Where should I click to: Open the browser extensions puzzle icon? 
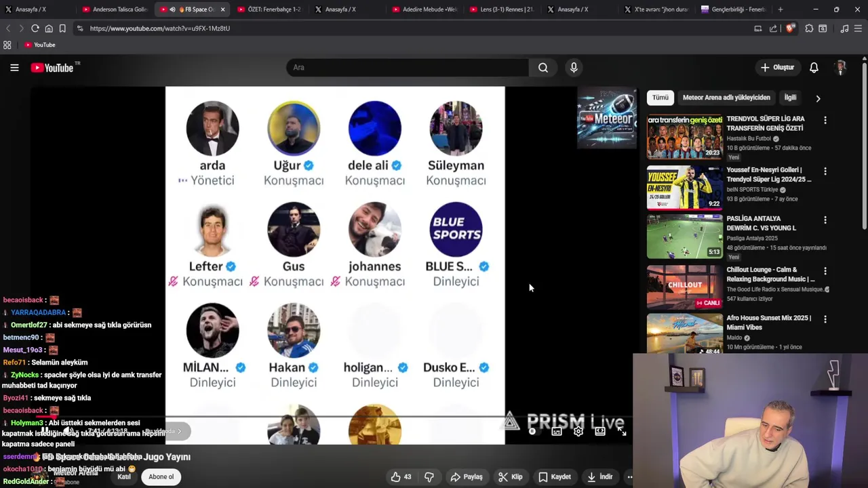click(x=809, y=28)
